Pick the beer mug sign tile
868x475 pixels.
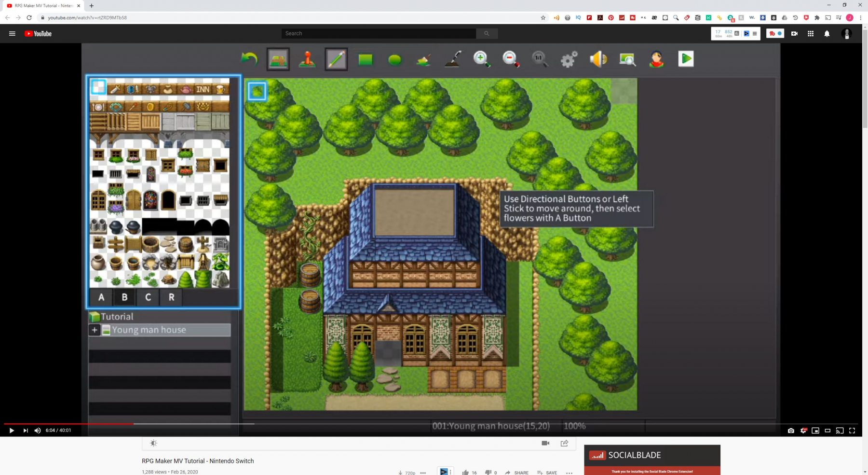220,89
